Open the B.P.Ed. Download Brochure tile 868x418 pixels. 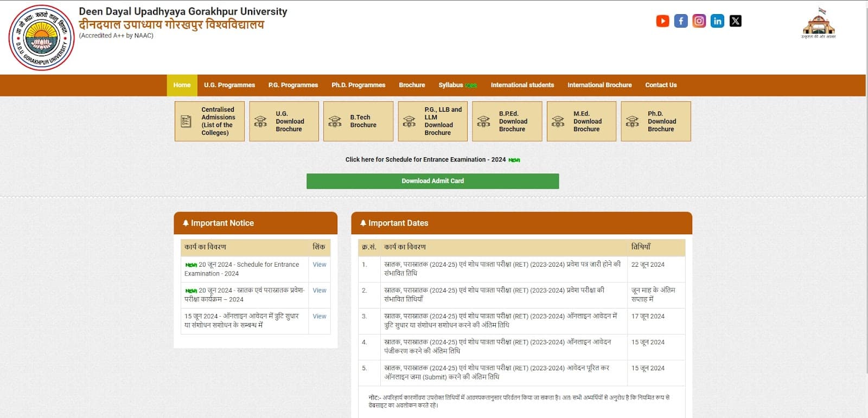pyautogui.click(x=507, y=121)
